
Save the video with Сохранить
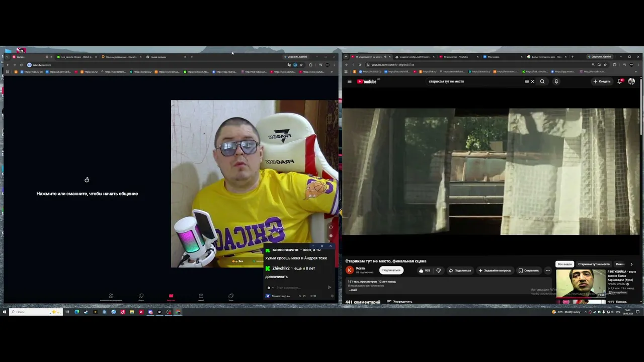(x=529, y=270)
